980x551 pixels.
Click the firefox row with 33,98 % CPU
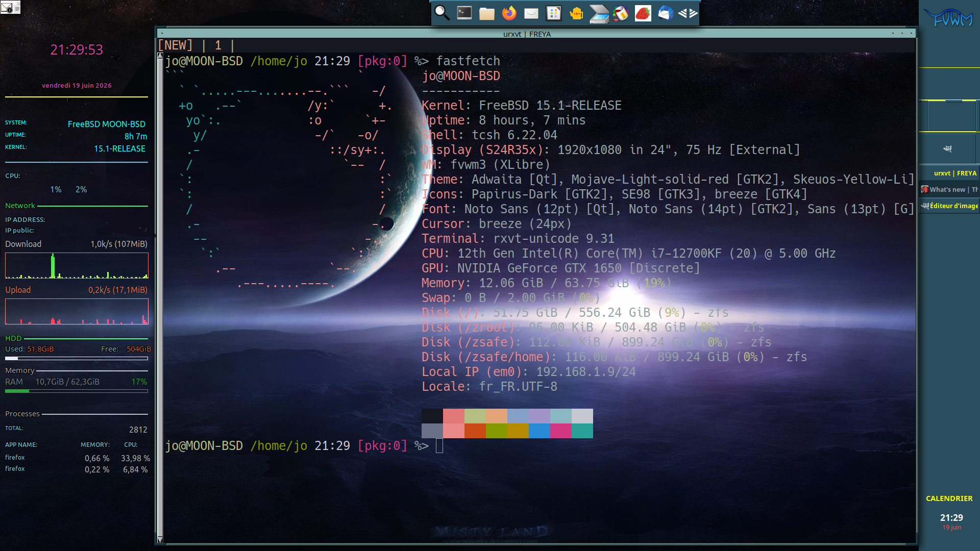78,458
